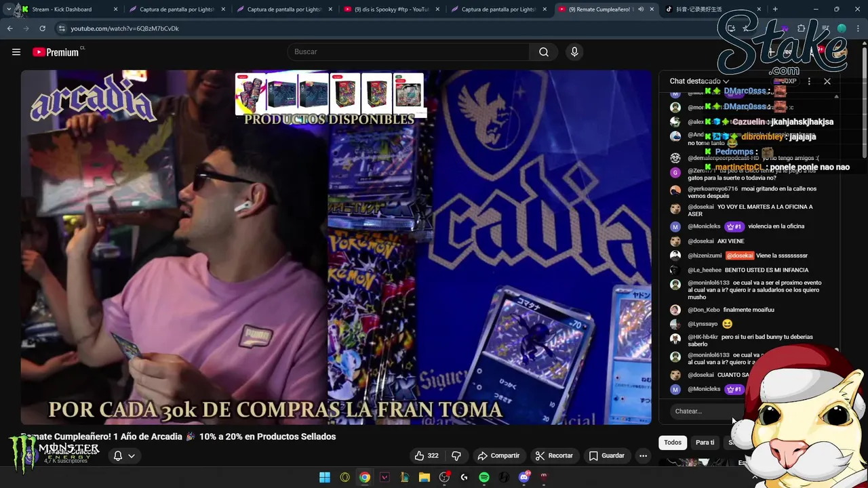Image resolution: width=868 pixels, height=488 pixels.
Task: Close the live chat panel
Action: (827, 81)
